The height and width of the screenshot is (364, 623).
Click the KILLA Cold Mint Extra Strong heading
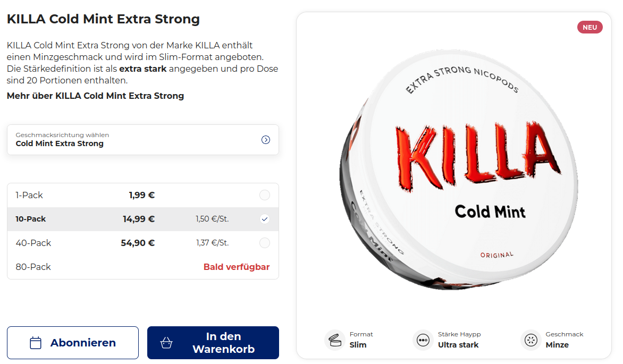click(x=103, y=19)
